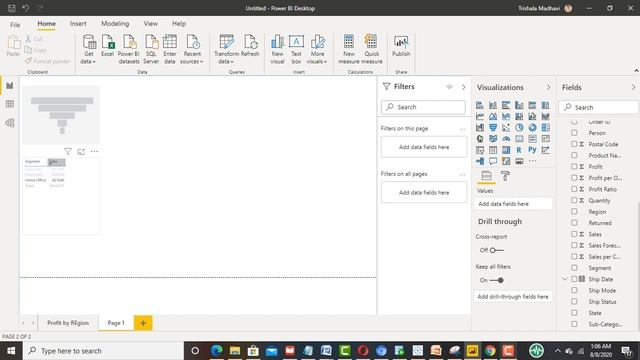
Task: Switch to Data view in left sidebar
Action: click(10, 104)
